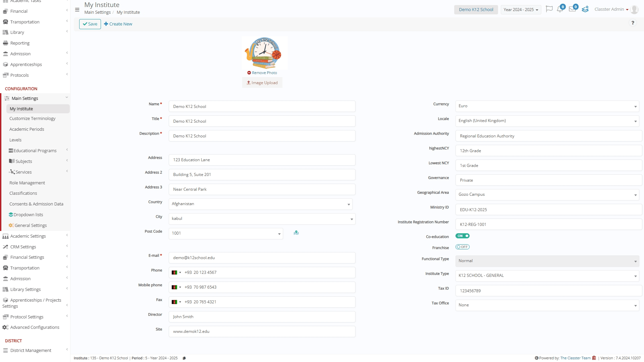Click the Director input field
Viewport: 644px width, 362px height.
click(x=262, y=317)
